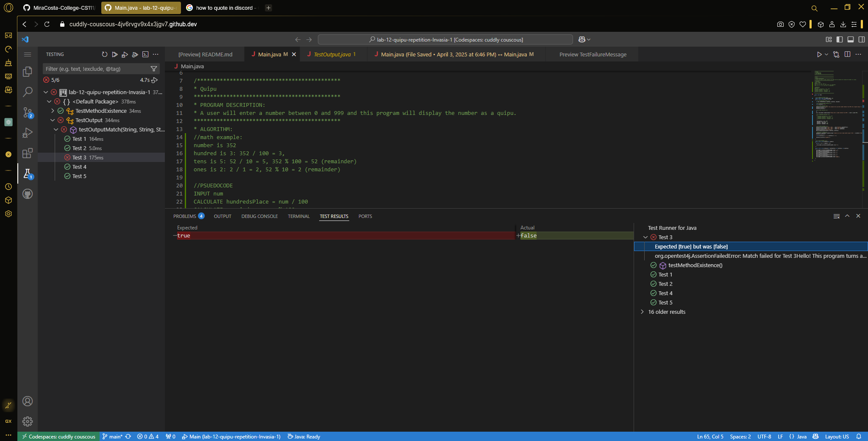Click Refresh Tests icon in Testing panel
868x441 pixels.
pyautogui.click(x=105, y=54)
